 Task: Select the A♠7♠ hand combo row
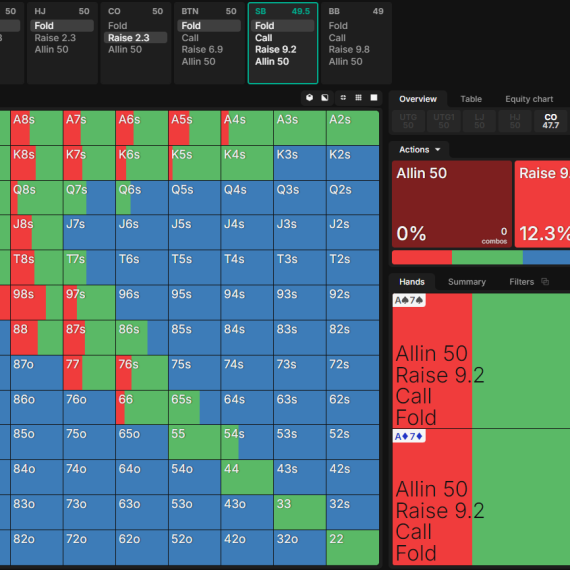(x=481, y=361)
